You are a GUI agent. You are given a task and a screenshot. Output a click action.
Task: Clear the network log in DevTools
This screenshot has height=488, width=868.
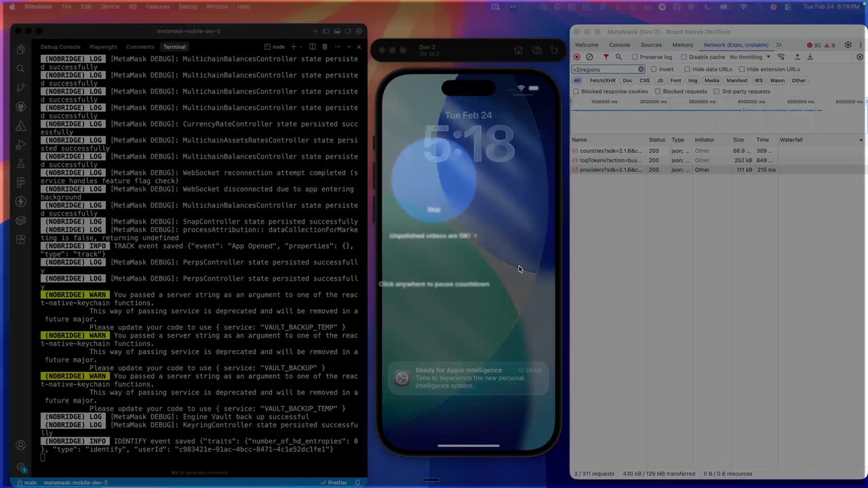coord(589,57)
